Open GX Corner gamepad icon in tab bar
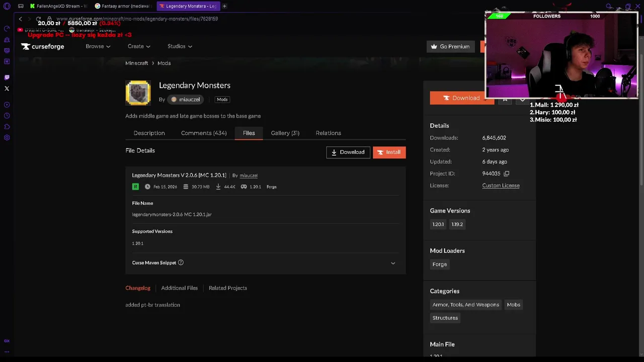The height and width of the screenshot is (362, 644). pyautogui.click(x=21, y=6)
